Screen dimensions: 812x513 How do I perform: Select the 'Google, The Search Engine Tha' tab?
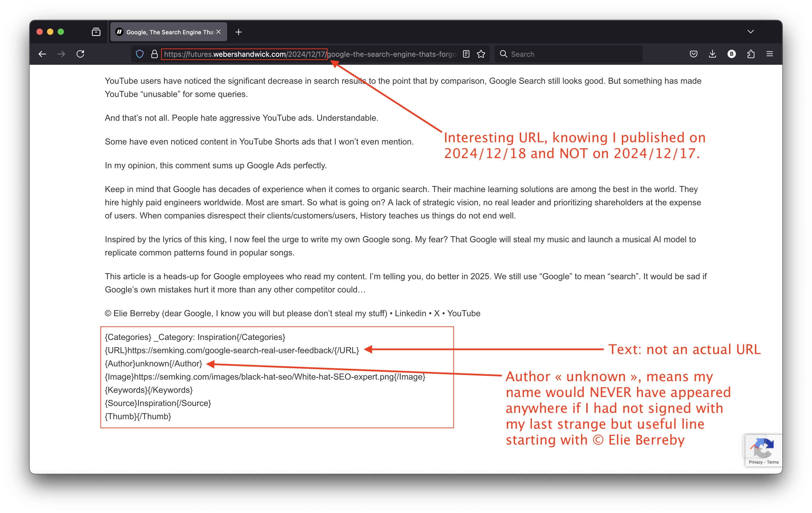(169, 32)
